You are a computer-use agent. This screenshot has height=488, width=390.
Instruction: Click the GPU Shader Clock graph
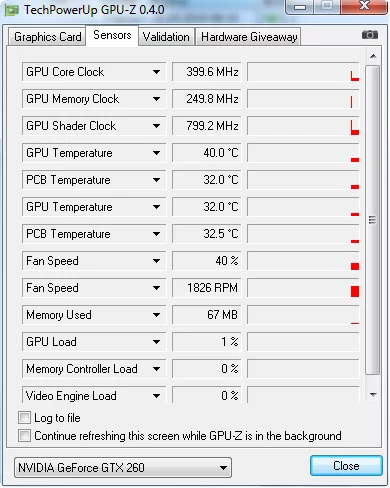(303, 126)
